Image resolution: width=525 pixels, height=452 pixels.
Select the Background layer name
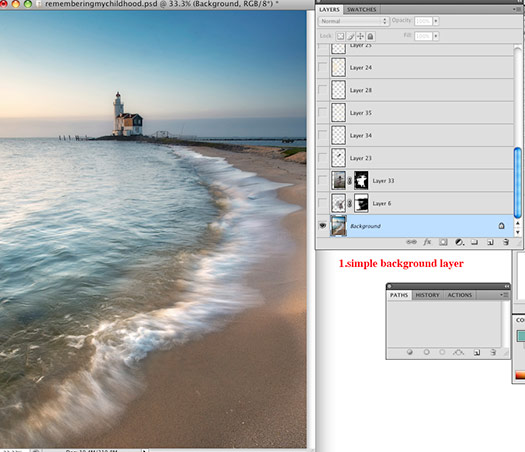pyautogui.click(x=365, y=226)
